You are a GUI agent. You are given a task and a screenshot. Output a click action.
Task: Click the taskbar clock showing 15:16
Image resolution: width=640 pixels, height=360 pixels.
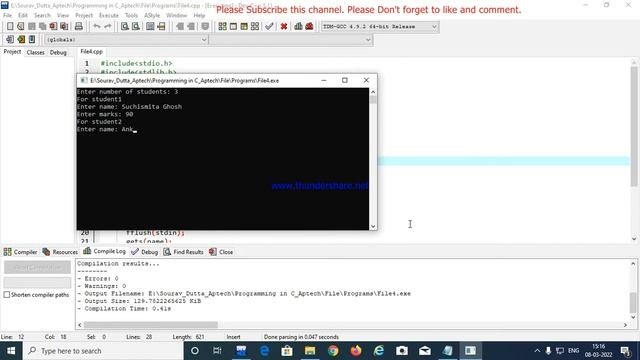(x=598, y=351)
